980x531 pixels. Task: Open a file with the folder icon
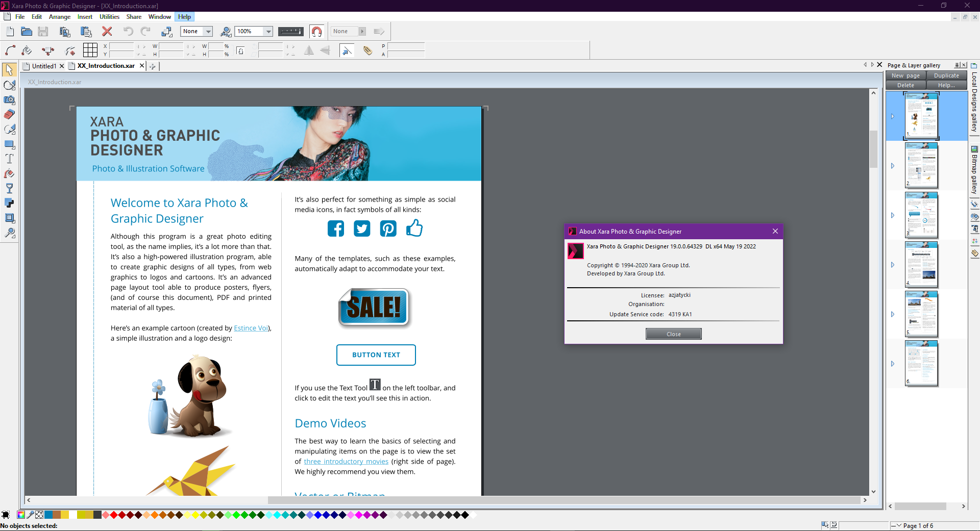click(27, 32)
